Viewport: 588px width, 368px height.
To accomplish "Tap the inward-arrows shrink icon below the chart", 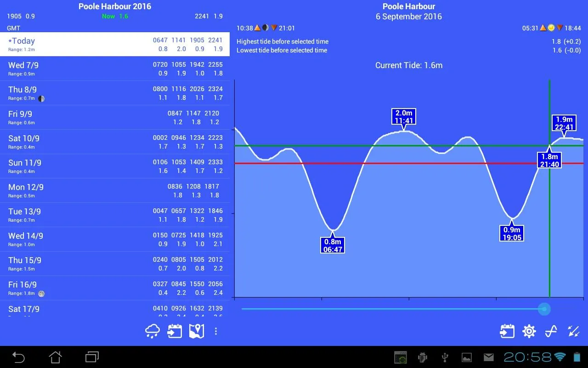I will coord(574,331).
